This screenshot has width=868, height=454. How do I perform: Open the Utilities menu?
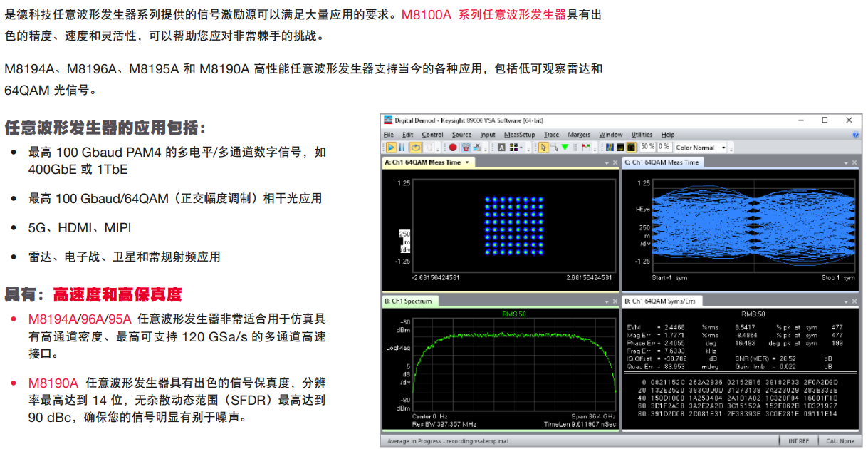[642, 135]
